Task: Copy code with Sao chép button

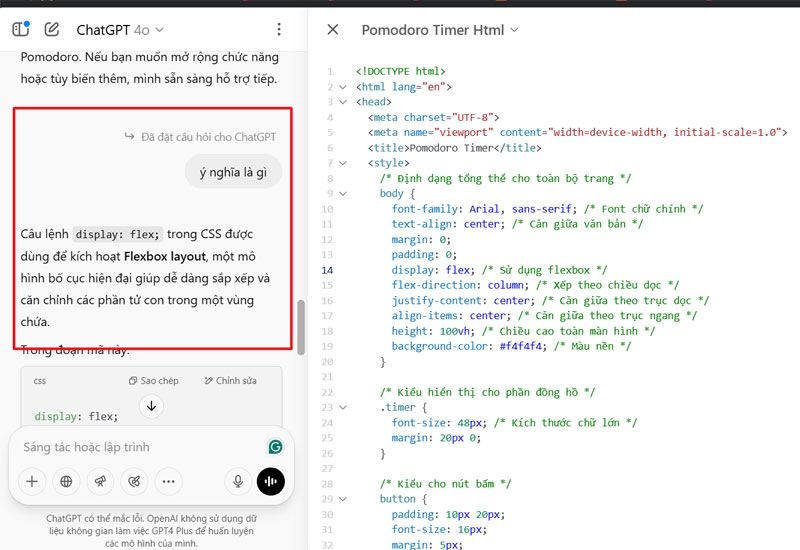Action: click(x=154, y=381)
